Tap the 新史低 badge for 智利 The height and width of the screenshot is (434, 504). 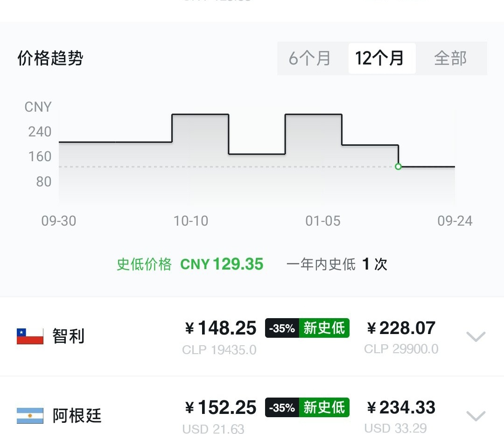tap(324, 328)
